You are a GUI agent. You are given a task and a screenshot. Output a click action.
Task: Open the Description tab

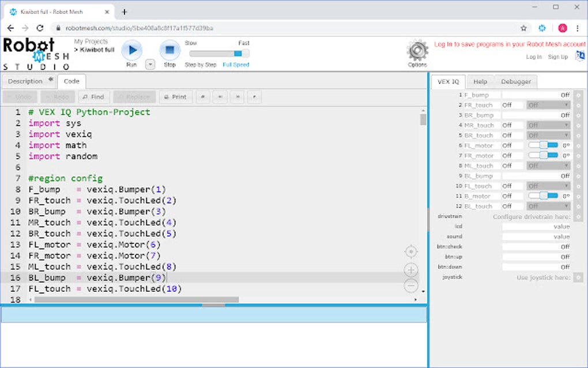(x=24, y=81)
